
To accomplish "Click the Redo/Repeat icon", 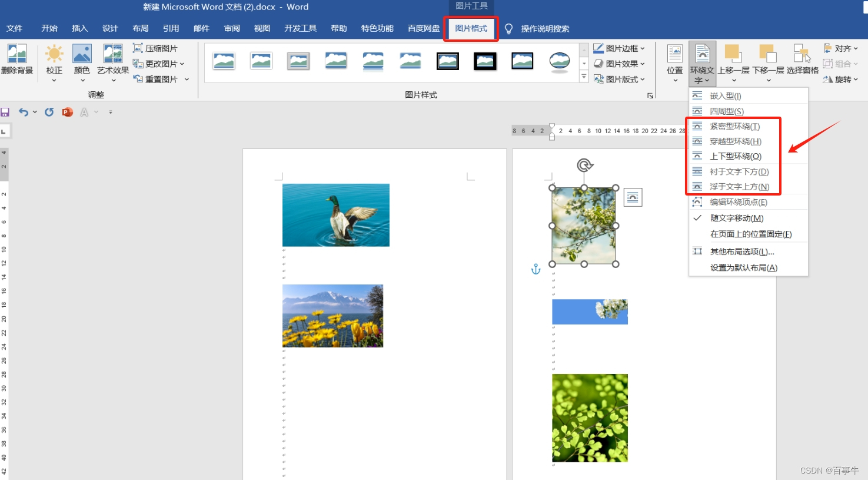I will [x=49, y=112].
